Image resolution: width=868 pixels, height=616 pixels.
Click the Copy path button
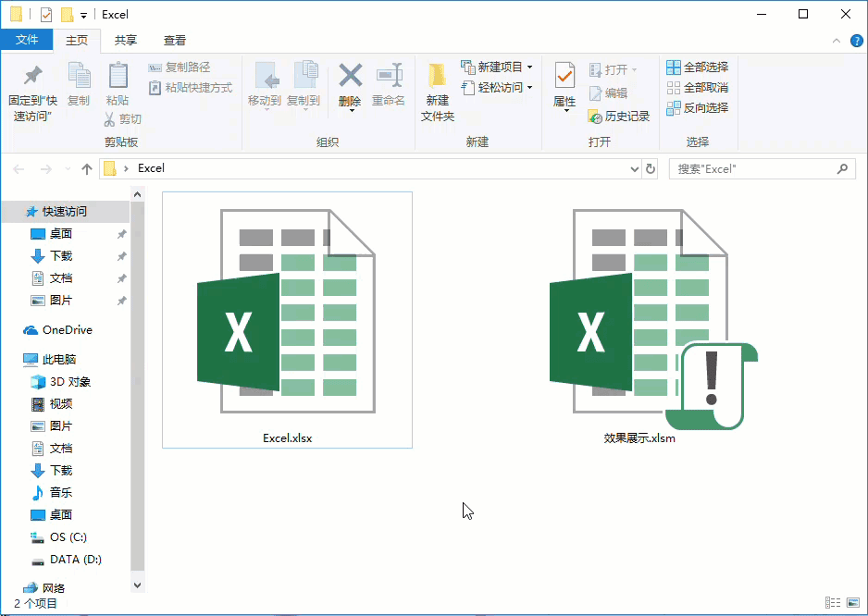(x=180, y=68)
